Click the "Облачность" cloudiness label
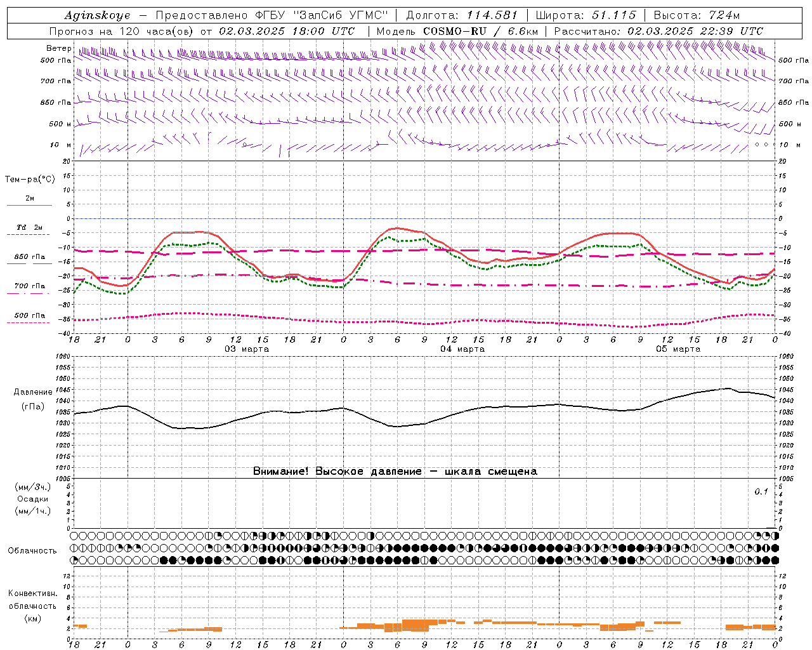The width and height of the screenshot is (812, 650). click(x=32, y=551)
